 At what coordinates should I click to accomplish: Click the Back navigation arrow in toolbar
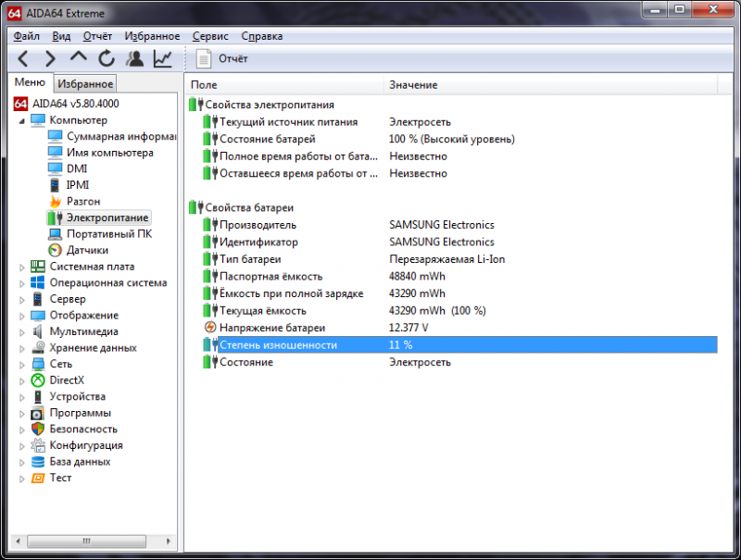[24, 59]
